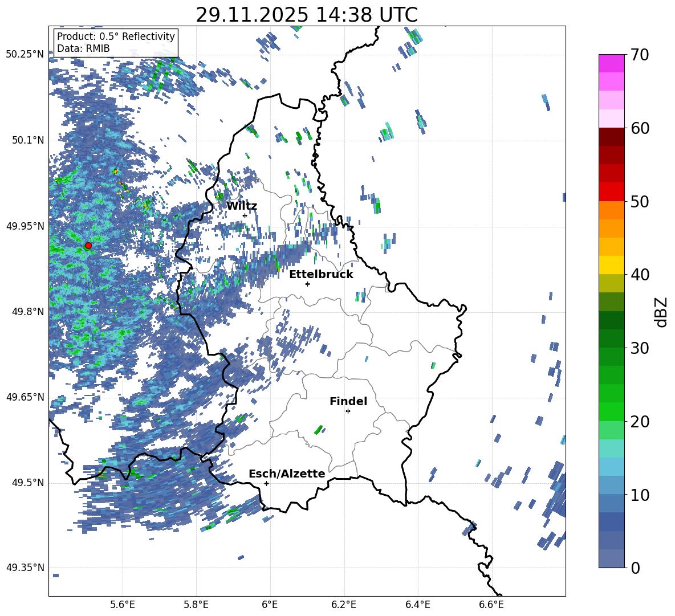The height and width of the screenshot is (616, 675).
Task: Click the bright green colorbar segment above 20
Action: (611, 411)
